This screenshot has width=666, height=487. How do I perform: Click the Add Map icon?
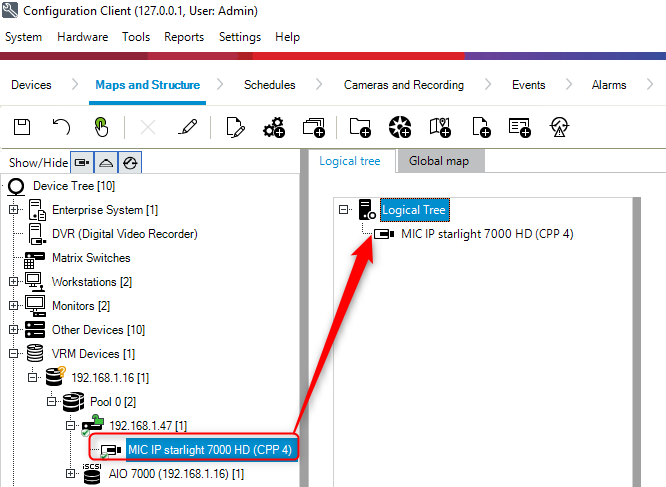pyautogui.click(x=440, y=126)
